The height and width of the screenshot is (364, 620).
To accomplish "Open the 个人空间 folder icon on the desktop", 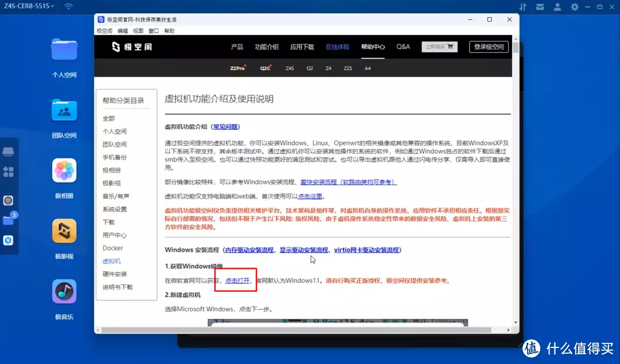I will click(x=64, y=49).
